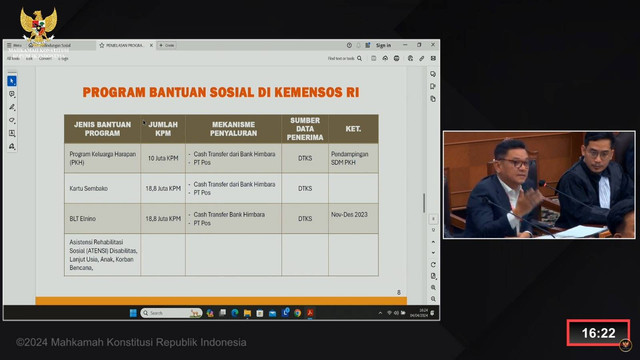Screen dimensions: 640x360
Task: Click the rotate page icon on right rail
Action: click(x=433, y=264)
